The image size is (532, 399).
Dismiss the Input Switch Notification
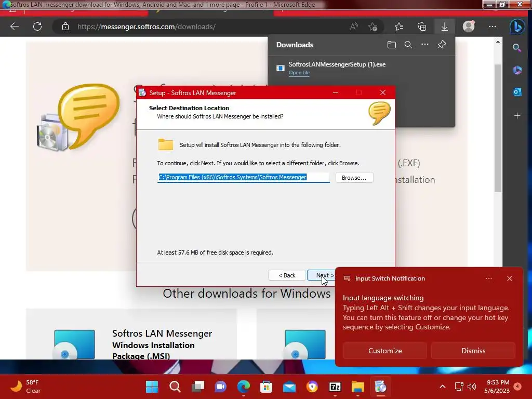click(x=473, y=351)
